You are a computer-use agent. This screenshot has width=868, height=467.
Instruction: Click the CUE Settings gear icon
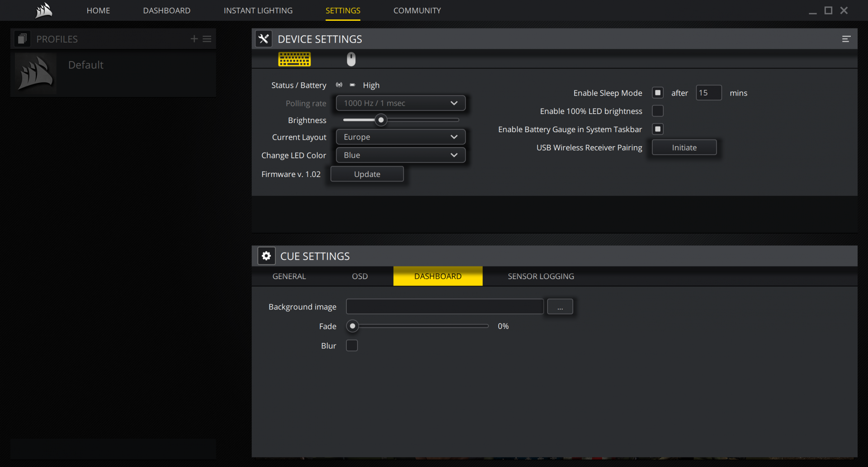tap(266, 256)
